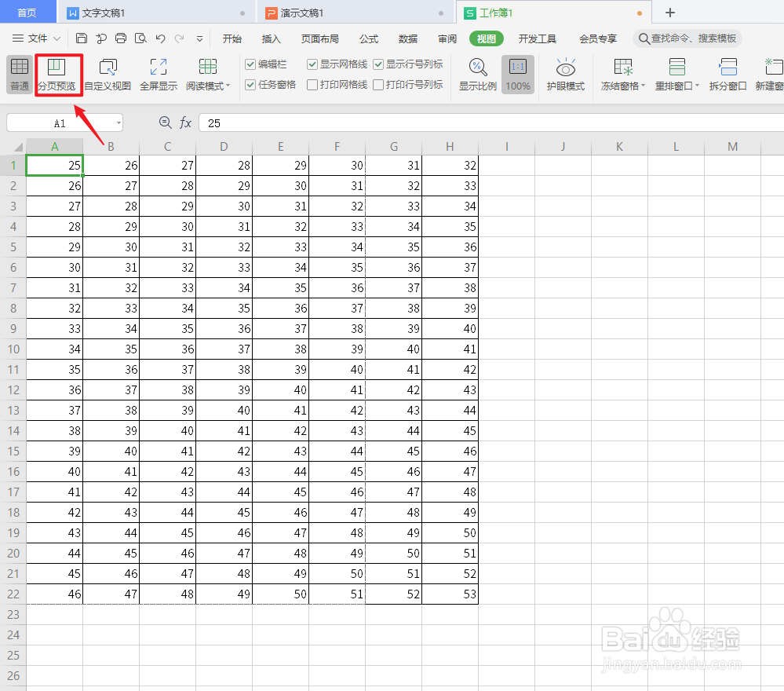Expand quick access toolbar customize arrow
Image resolution: width=784 pixels, height=691 pixels.
(x=199, y=38)
